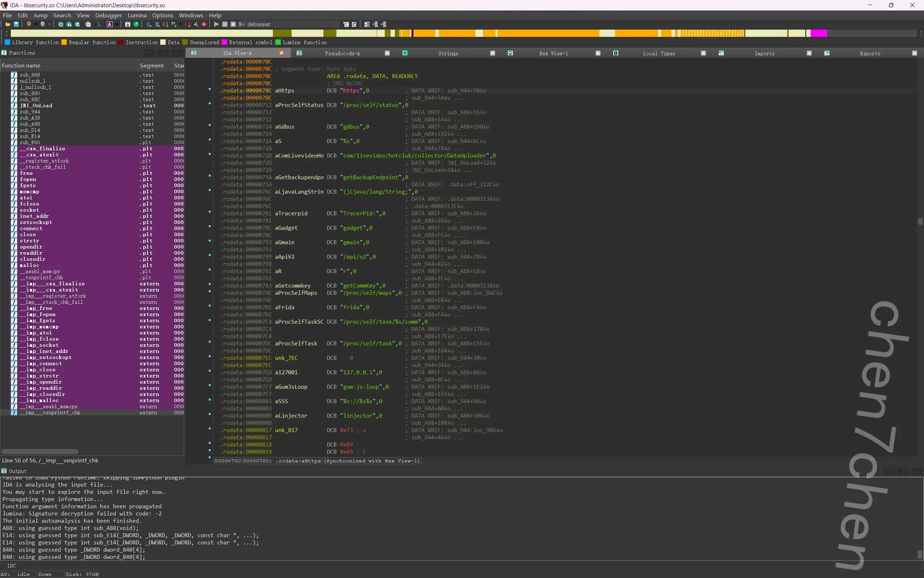This screenshot has height=578, width=924.
Task: Click the green down-arrow toolbar icon
Action: pyautogui.click(x=99, y=24)
